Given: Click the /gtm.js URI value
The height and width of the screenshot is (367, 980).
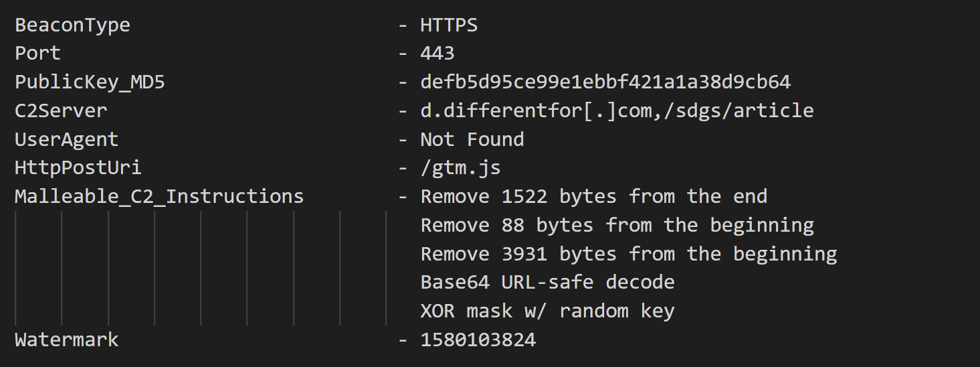Looking at the screenshot, I should click(460, 168).
